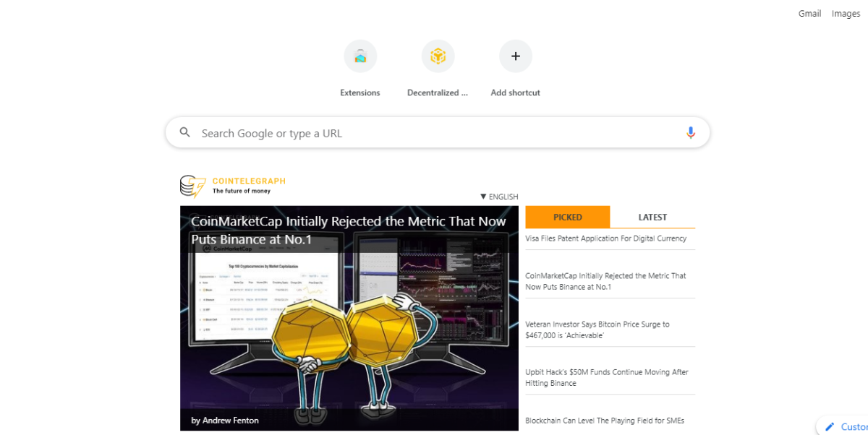The image size is (868, 435).
Task: Open the Images link
Action: pos(846,14)
